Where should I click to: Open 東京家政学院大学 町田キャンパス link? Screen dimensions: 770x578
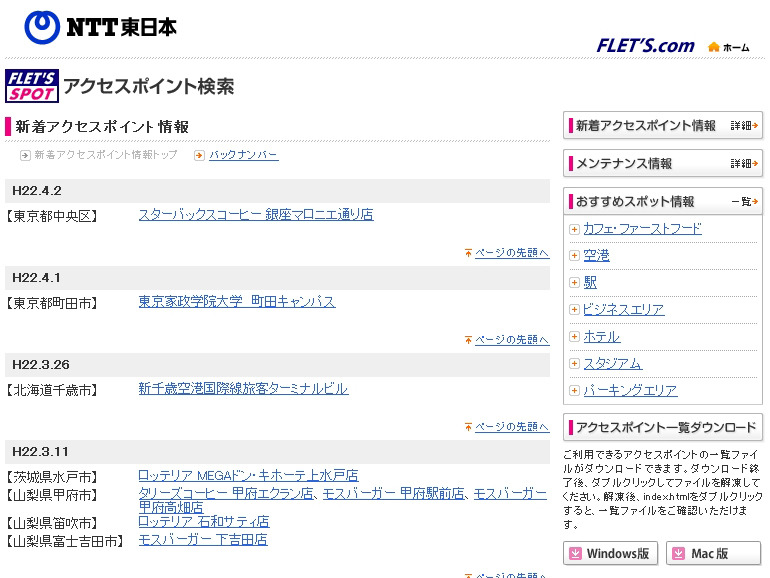point(237,302)
